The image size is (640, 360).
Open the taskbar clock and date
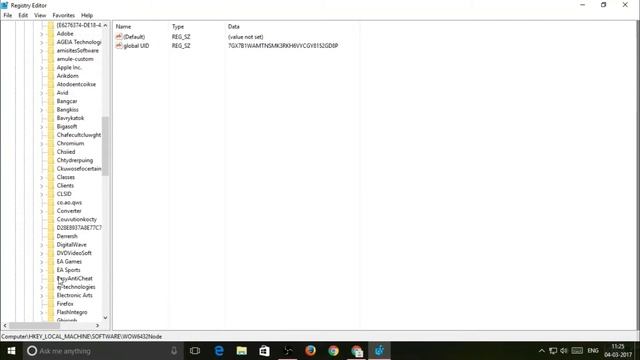point(618,351)
